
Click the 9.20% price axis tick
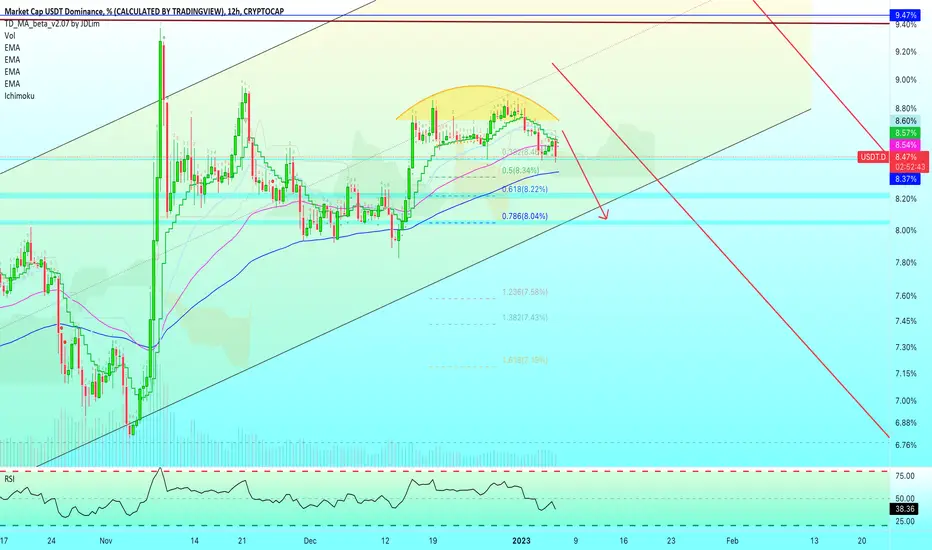pyautogui.click(x=905, y=52)
